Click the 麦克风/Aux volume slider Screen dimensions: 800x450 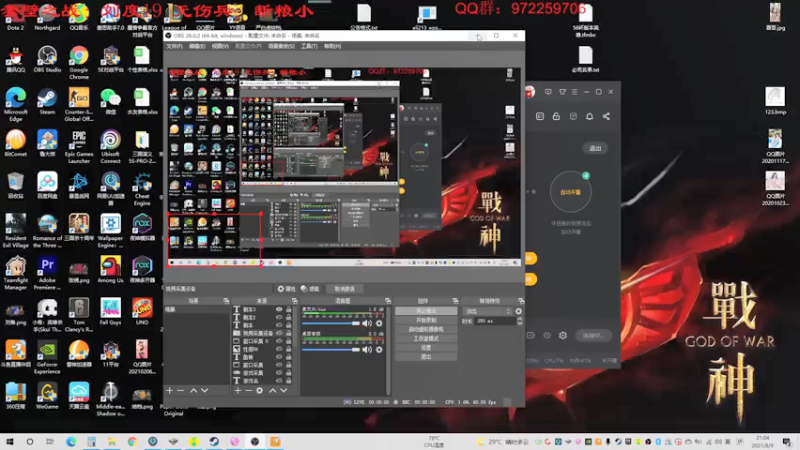pyautogui.click(x=331, y=323)
